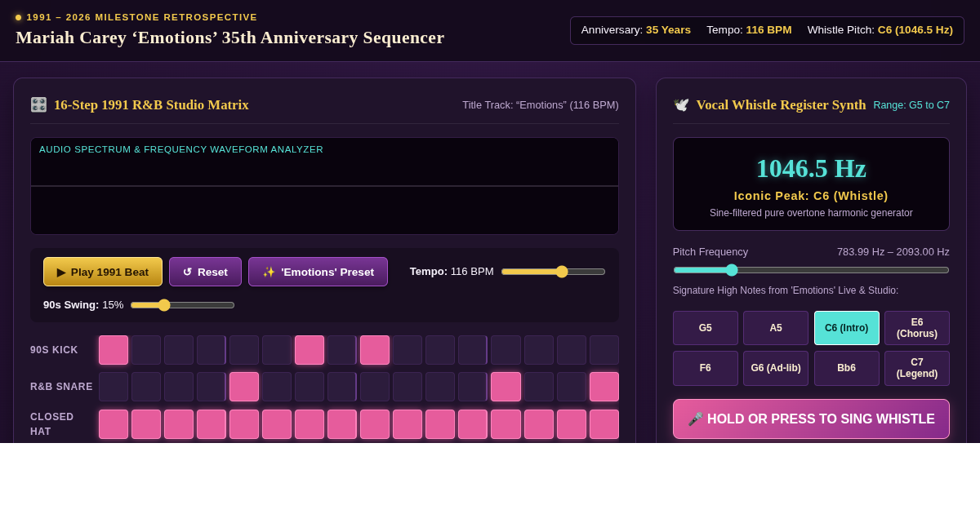980x514 pixels.
Task: Select the F6 whistle note
Action: (706, 368)
